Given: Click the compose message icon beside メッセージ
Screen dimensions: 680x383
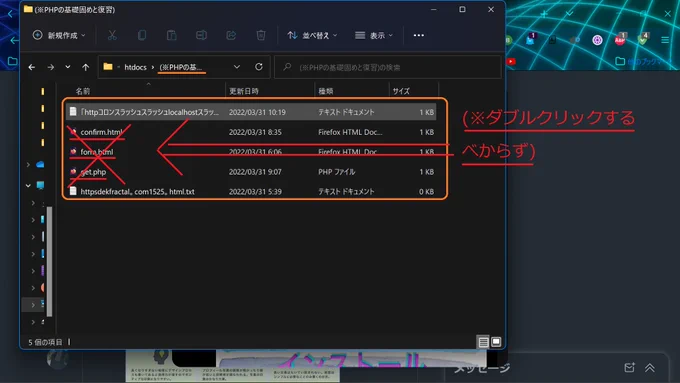Looking at the screenshot, I should tap(629, 368).
